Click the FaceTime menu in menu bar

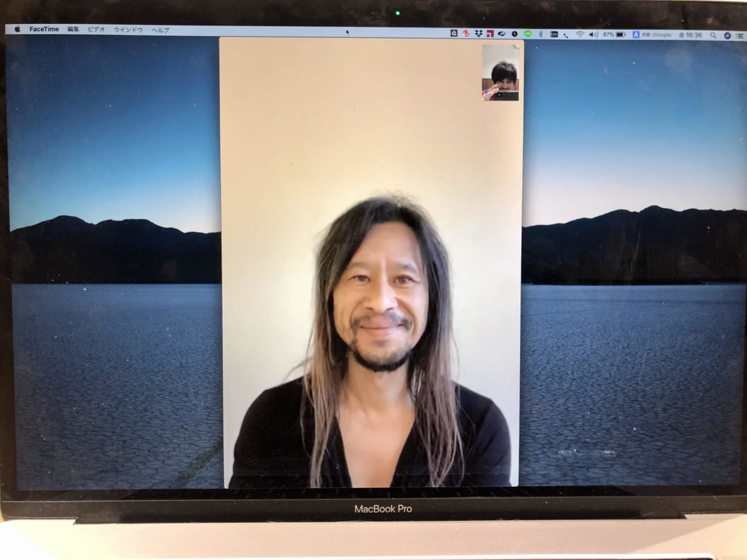coord(44,29)
